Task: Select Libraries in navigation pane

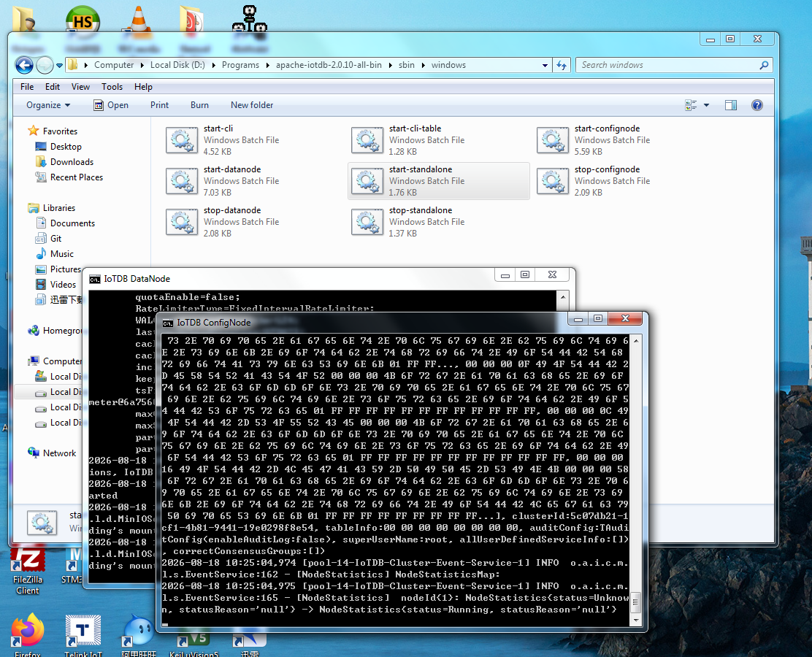Action: 58,208
